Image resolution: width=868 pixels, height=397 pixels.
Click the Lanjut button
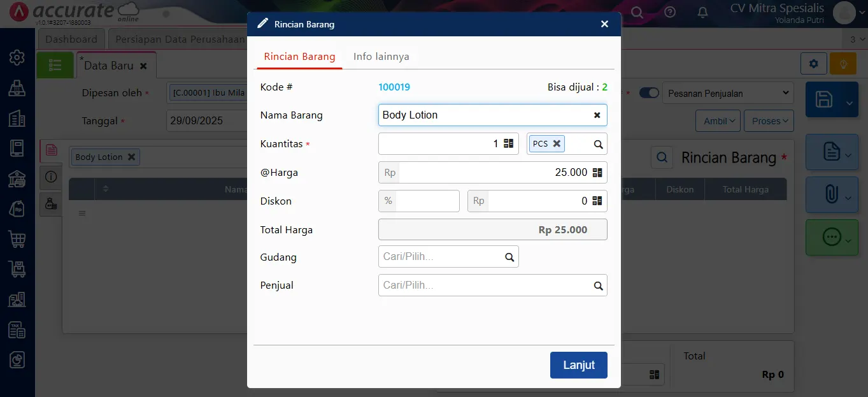(x=578, y=365)
